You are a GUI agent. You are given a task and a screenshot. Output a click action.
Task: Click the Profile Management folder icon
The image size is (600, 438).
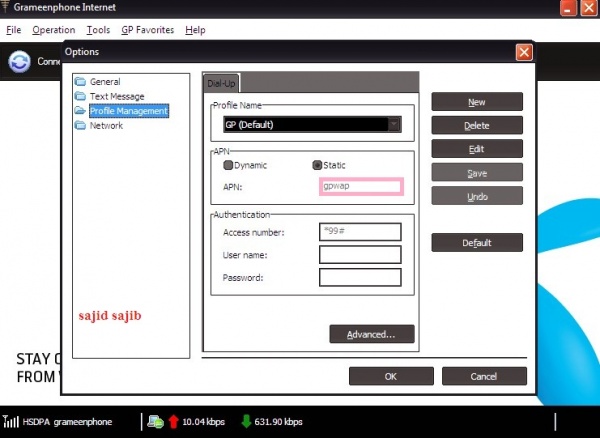[x=80, y=111]
